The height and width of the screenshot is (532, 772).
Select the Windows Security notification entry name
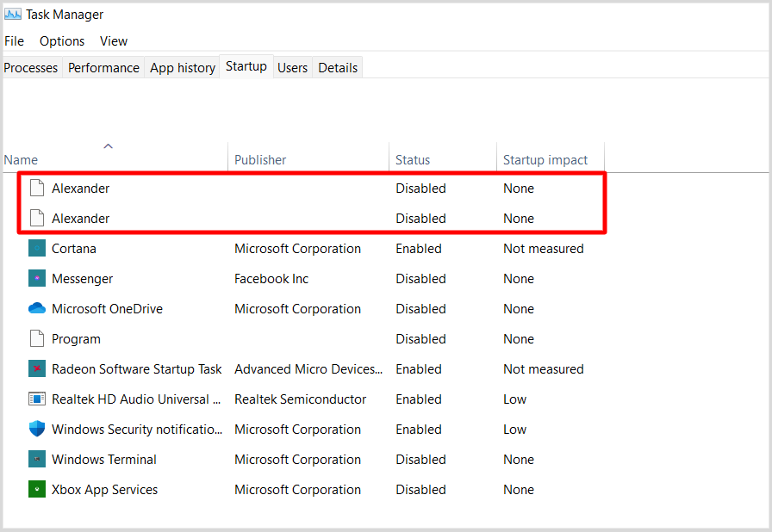click(x=137, y=430)
